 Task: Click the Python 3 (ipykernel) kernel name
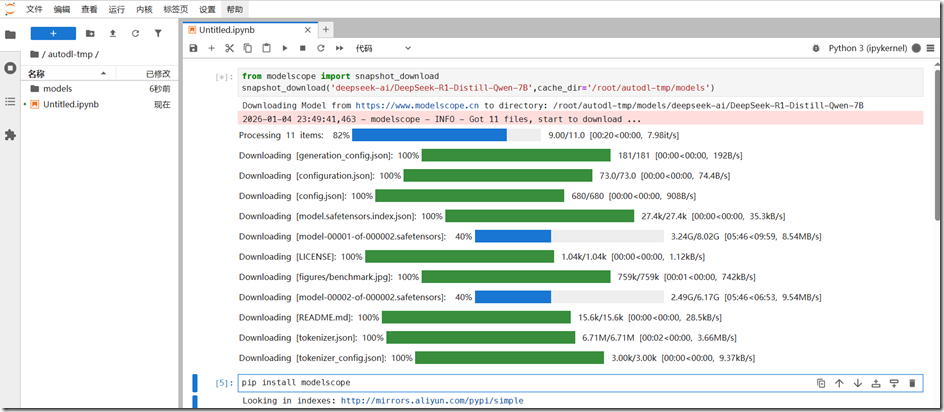[x=868, y=48]
